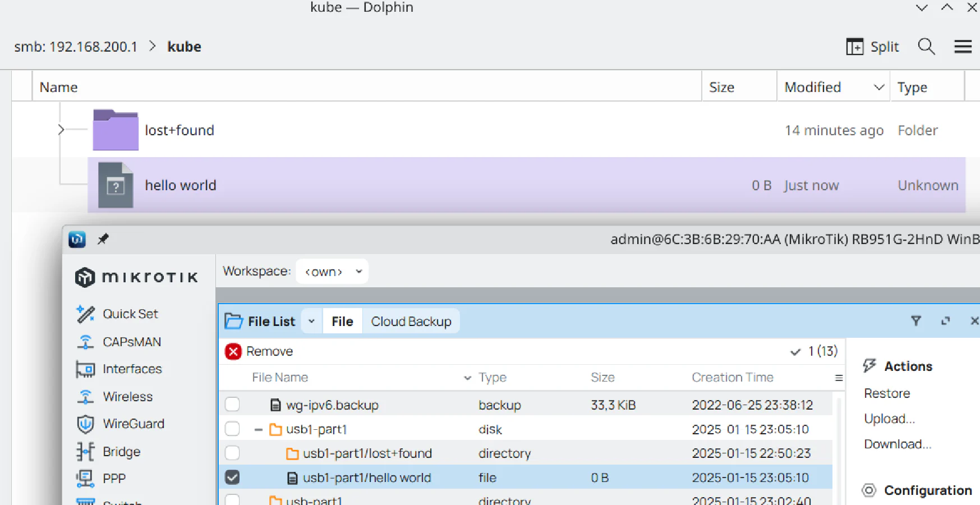This screenshot has width=980, height=505.
Task: Collapse the usb1-part1 disk tree
Action: (258, 430)
